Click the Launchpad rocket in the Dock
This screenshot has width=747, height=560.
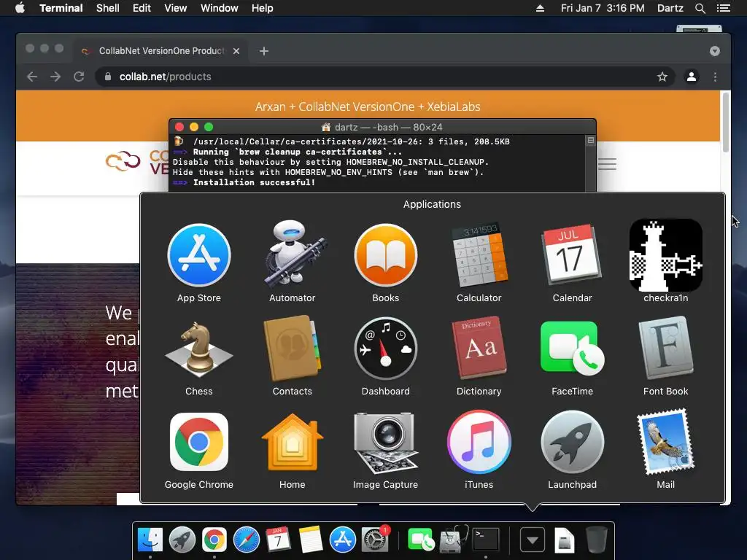click(x=182, y=540)
